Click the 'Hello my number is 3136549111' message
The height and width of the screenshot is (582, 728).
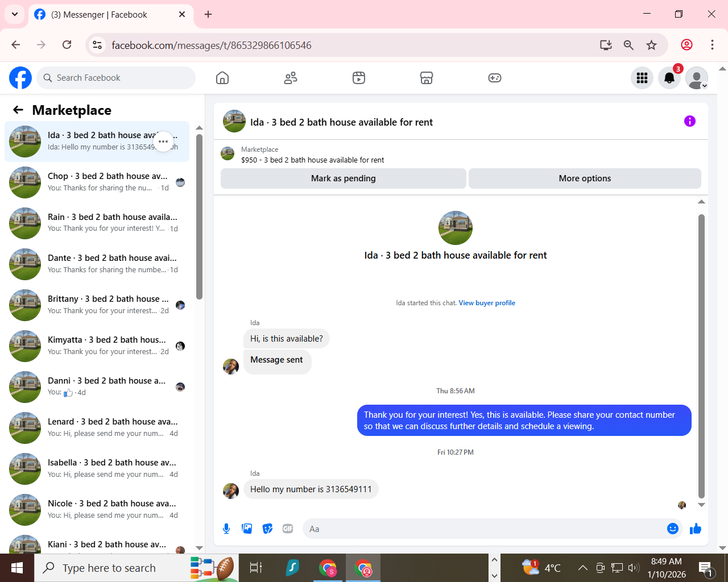(x=311, y=489)
